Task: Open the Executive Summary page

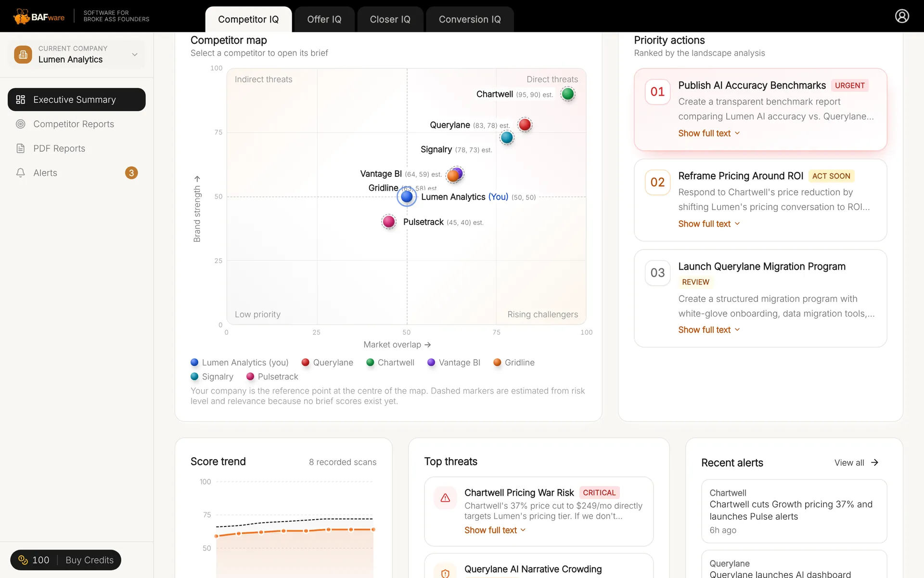Action: (x=77, y=100)
